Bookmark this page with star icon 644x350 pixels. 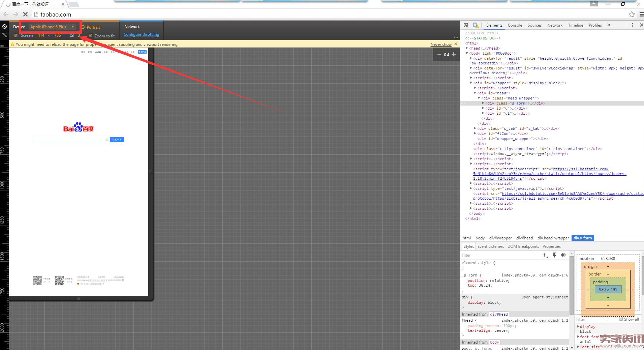click(x=632, y=14)
